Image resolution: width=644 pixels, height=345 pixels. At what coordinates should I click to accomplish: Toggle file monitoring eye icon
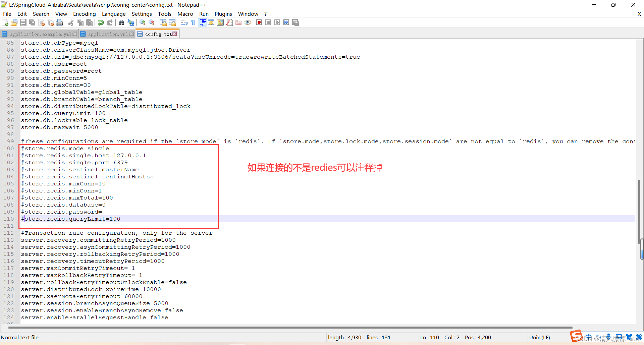tap(248, 22)
